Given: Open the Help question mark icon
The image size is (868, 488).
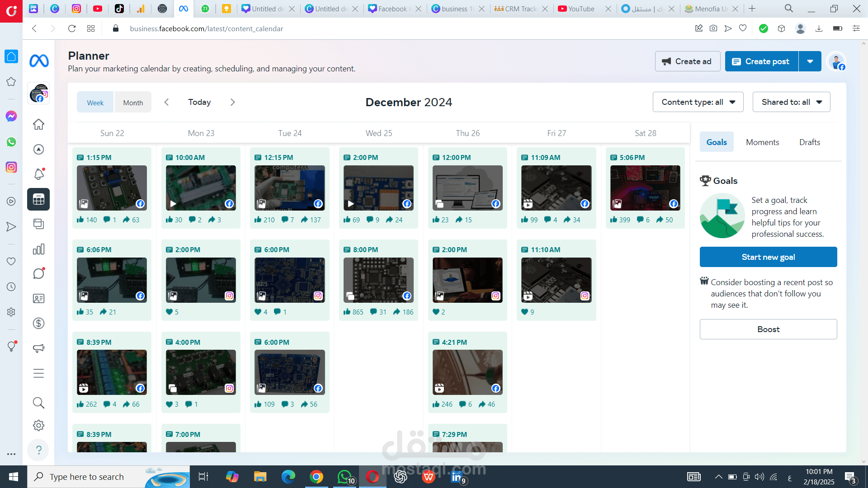Looking at the screenshot, I should point(38,450).
